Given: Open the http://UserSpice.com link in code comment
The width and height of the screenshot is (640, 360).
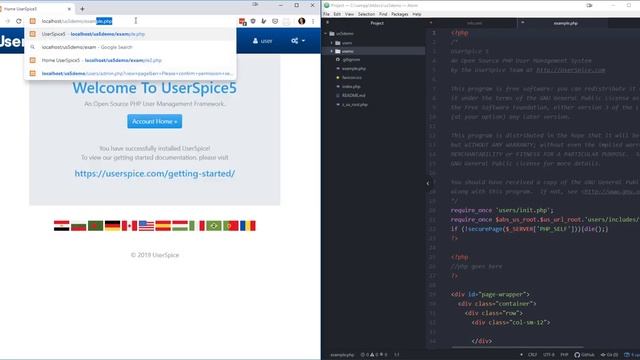Looking at the screenshot, I should tap(570, 70).
